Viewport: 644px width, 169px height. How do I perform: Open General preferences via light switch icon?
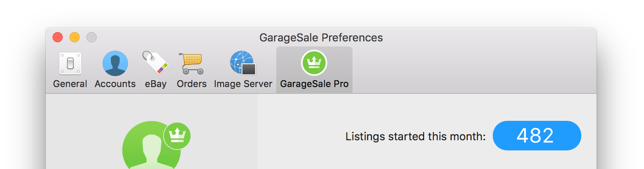tap(70, 63)
